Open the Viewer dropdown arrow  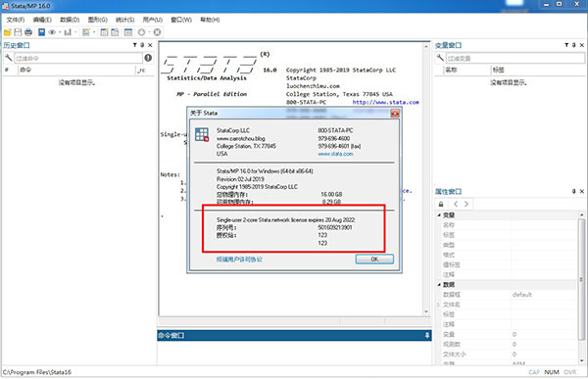tap(60, 32)
